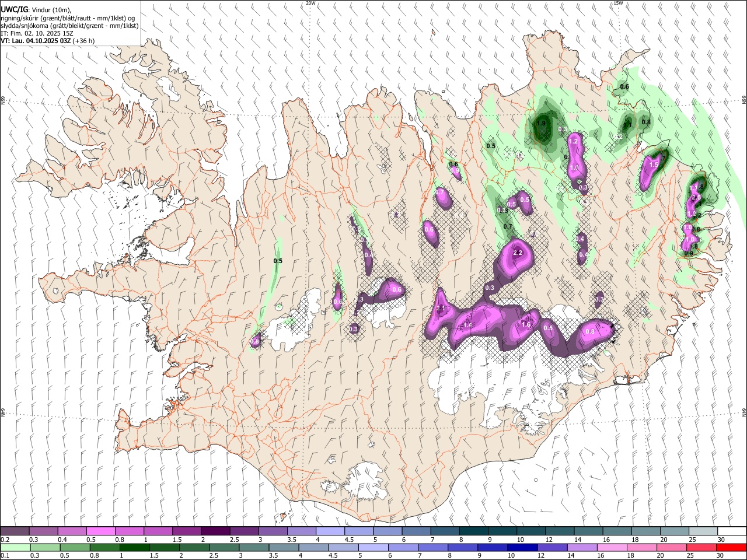This screenshot has height=560, width=747.
Task: Click the 15W longitude label
Action: [x=618, y=3]
